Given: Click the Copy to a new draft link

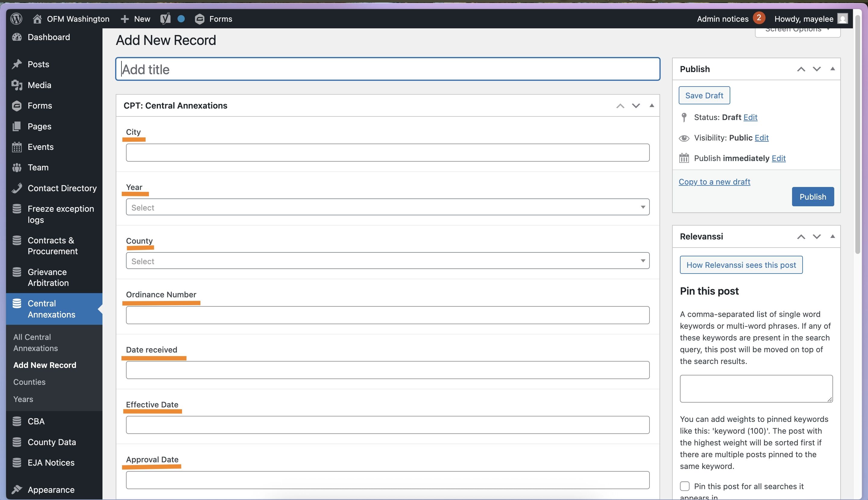Looking at the screenshot, I should click(x=714, y=182).
